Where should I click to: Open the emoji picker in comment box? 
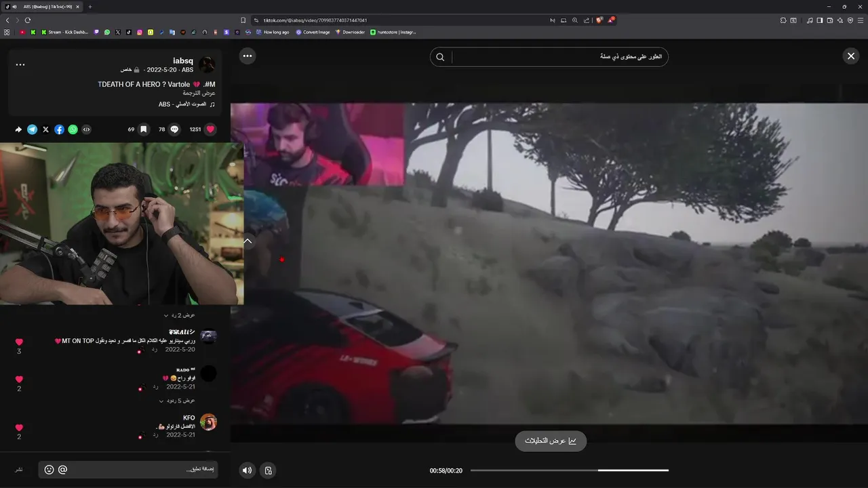click(x=49, y=470)
